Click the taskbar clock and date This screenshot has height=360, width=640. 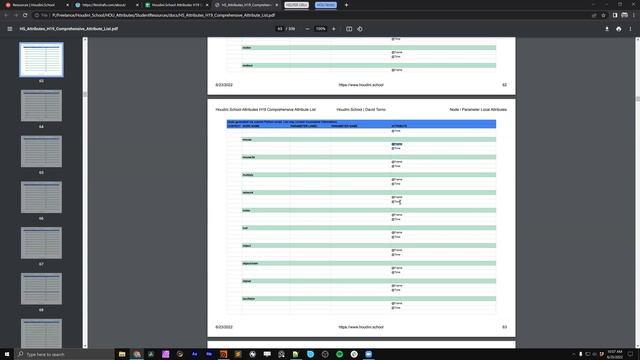tap(615, 354)
